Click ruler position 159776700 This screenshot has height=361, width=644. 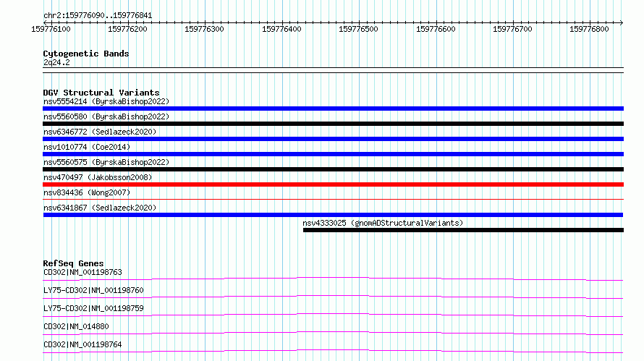[512, 29]
